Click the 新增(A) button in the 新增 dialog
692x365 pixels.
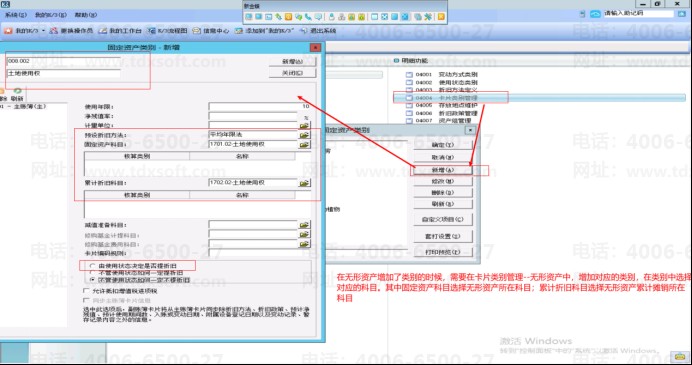[x=293, y=61]
